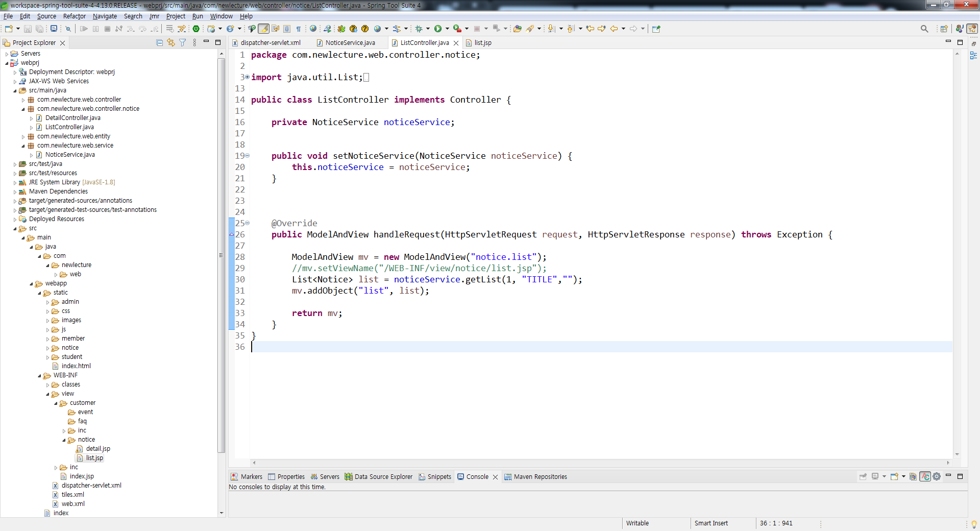Open the Servers view tab
Viewport: 980px width, 531px height.
pyautogui.click(x=325, y=477)
